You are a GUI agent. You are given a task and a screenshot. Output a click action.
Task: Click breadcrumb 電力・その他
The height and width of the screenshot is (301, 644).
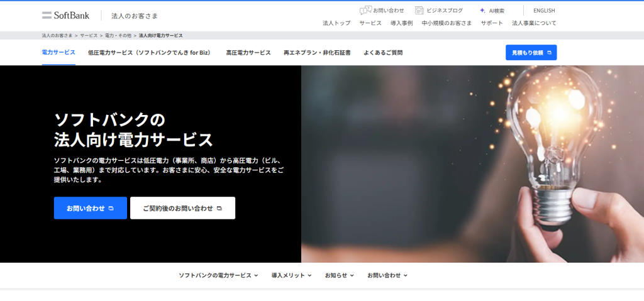(x=118, y=36)
